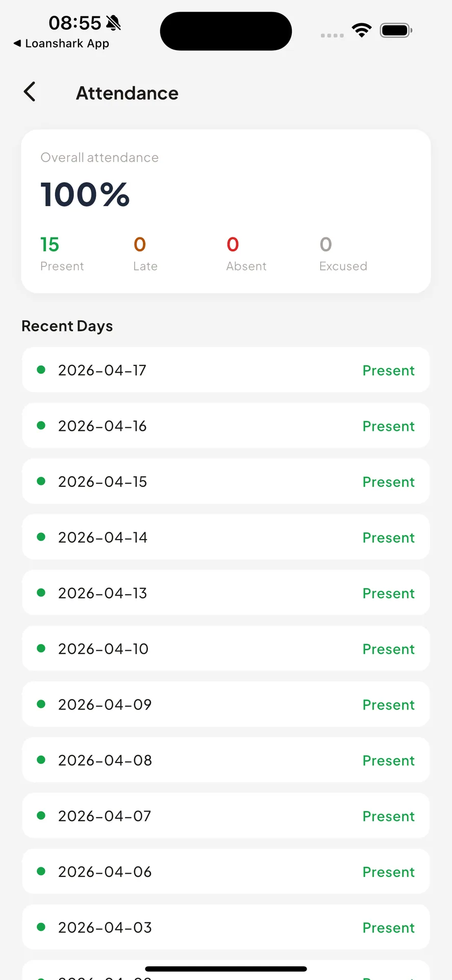The image size is (452, 980).
Task: Return to Loanshark App via status bar
Action: [x=61, y=43]
